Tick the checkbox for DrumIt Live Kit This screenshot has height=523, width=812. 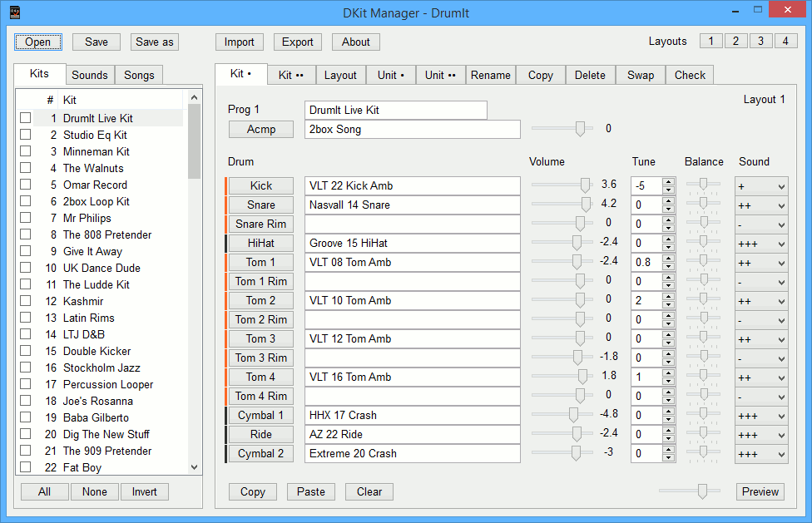[25, 118]
